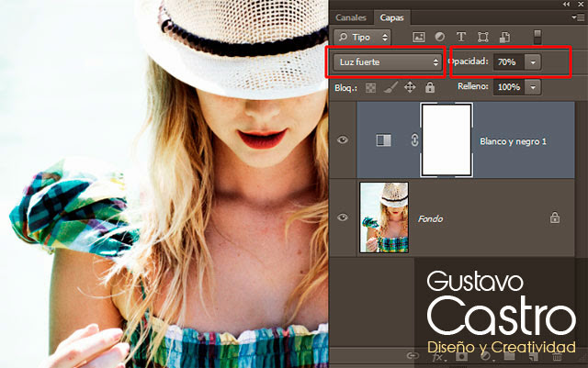
Task: Hide the Fondo layer
Action: pyautogui.click(x=343, y=217)
